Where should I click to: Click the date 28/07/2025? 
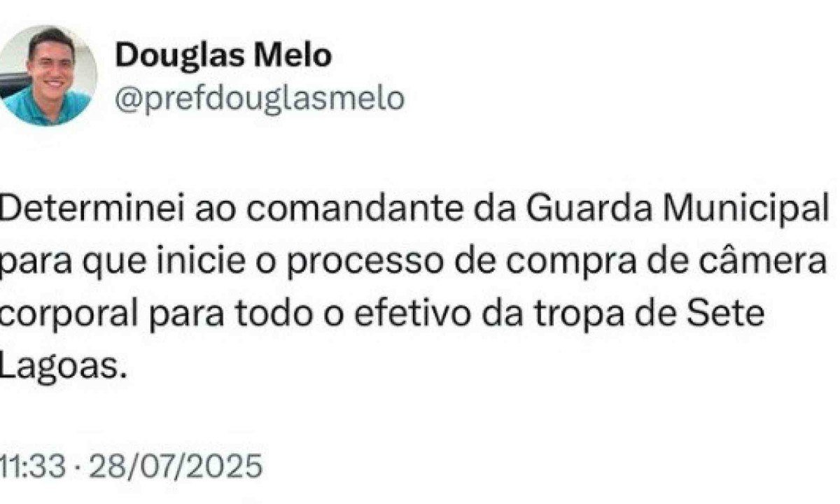[x=174, y=465]
